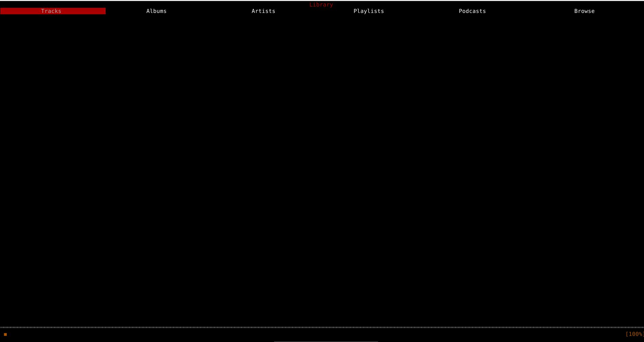The image size is (644, 342).
Task: Click the horizontal scrollbar at screen bottom
Action: 325,341
